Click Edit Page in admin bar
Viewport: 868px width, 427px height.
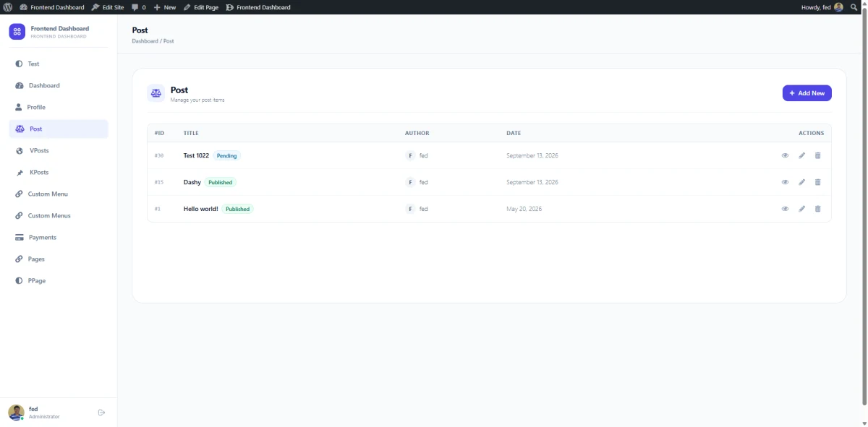click(x=201, y=7)
